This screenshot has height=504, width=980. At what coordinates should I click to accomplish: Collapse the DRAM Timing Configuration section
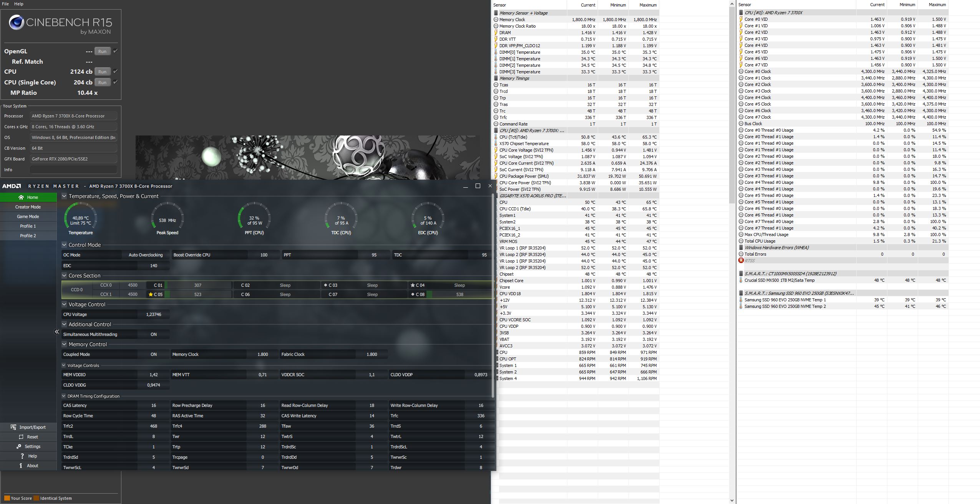coord(64,396)
